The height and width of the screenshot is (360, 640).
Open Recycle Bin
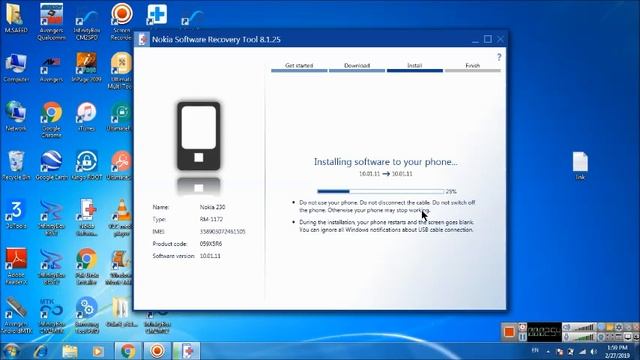click(x=16, y=165)
